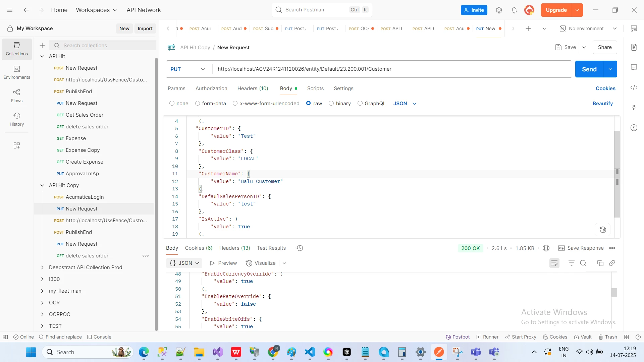
Task: Open the History sidebar panel
Action: coord(17,119)
